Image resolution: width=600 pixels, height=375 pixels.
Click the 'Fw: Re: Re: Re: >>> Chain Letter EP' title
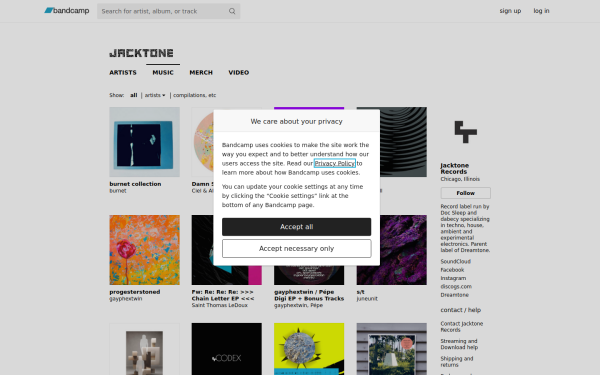(223, 295)
